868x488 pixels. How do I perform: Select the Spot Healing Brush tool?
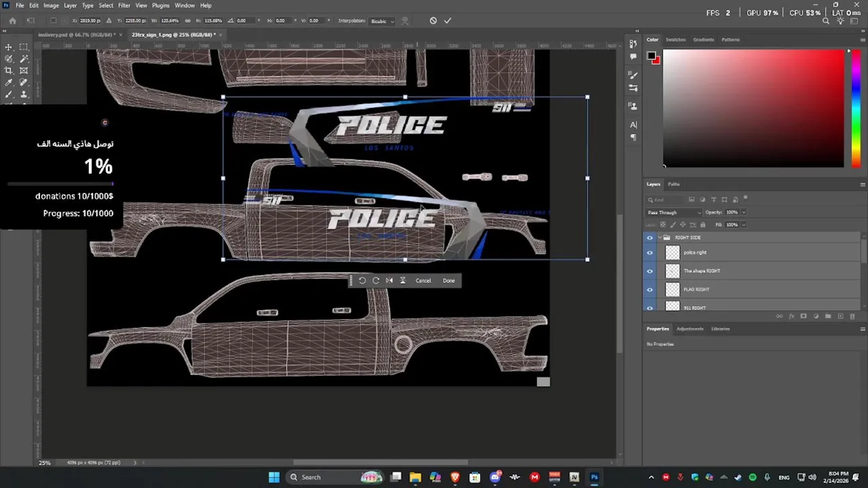[24, 82]
